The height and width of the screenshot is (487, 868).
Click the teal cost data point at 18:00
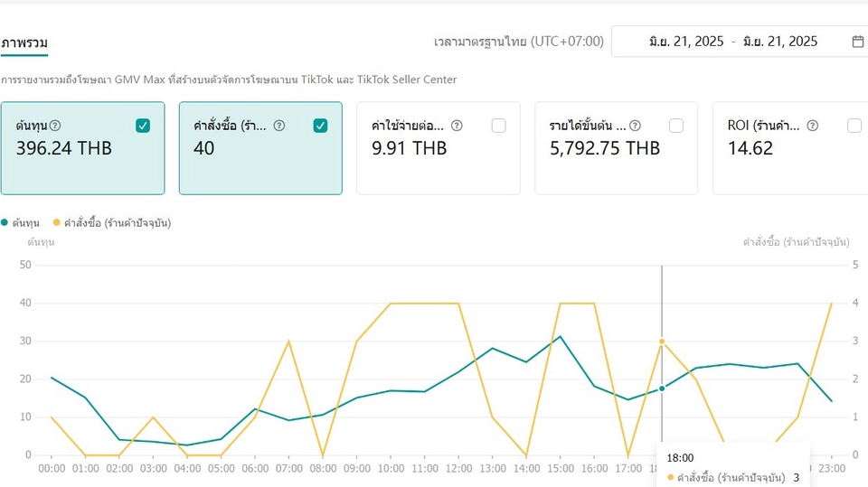pos(662,389)
